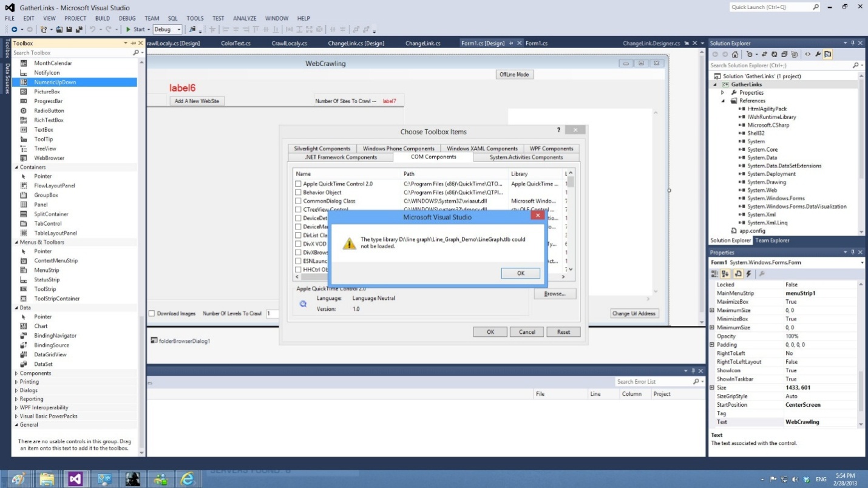Click the Save All toolbar icon
Image resolution: width=868 pixels, height=488 pixels.
coord(79,29)
